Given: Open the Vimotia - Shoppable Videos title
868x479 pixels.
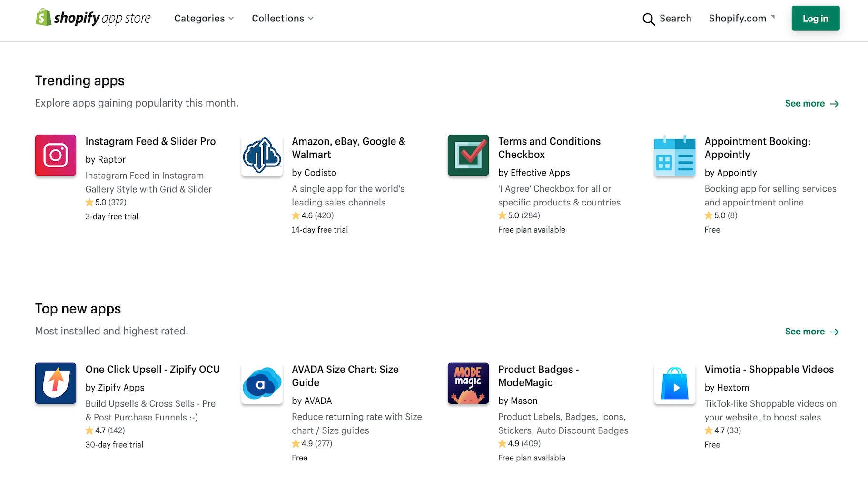Looking at the screenshot, I should pyautogui.click(x=769, y=370).
